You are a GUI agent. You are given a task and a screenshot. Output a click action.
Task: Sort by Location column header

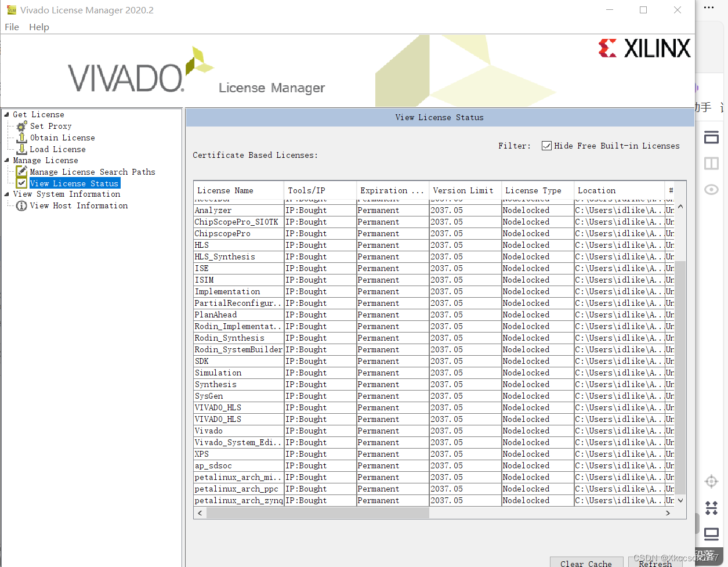click(x=619, y=190)
